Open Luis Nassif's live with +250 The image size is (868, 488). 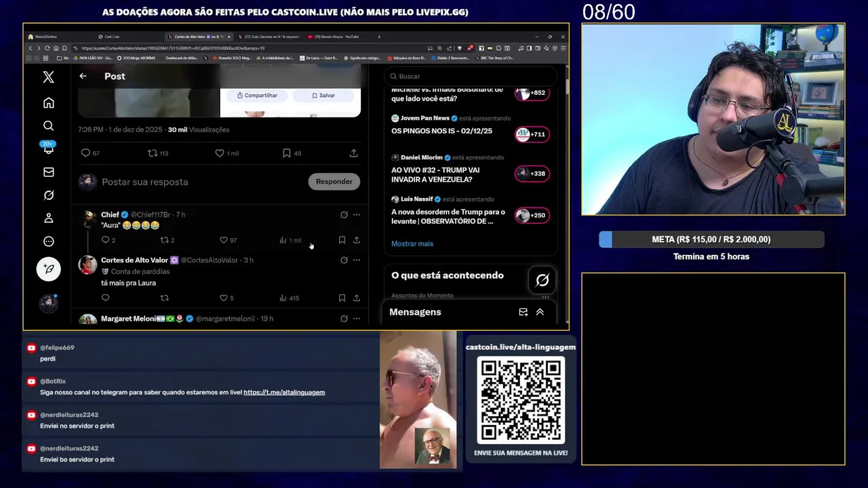tap(471, 210)
